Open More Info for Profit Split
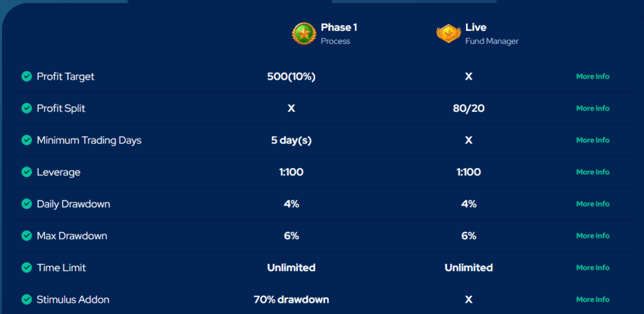This screenshot has height=314, width=644. [x=592, y=108]
